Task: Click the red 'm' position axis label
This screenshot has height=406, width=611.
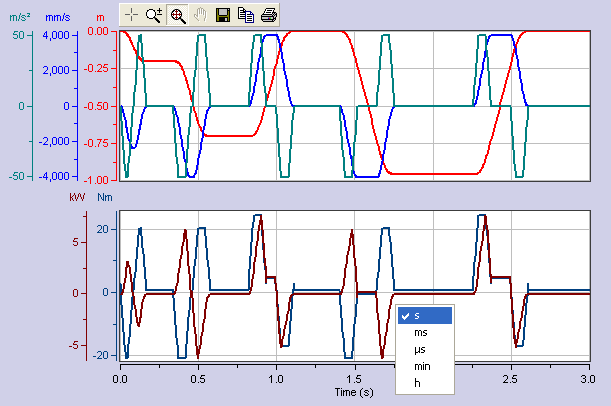Action: tap(99, 18)
